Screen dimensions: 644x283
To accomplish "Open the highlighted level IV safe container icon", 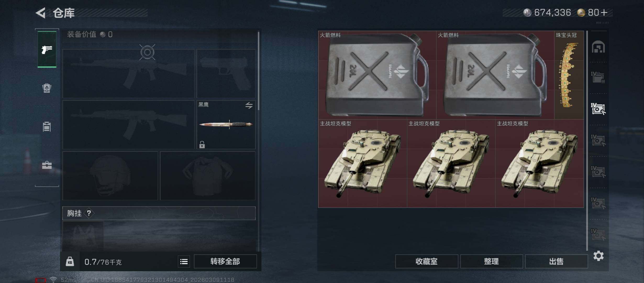I will point(598,109).
